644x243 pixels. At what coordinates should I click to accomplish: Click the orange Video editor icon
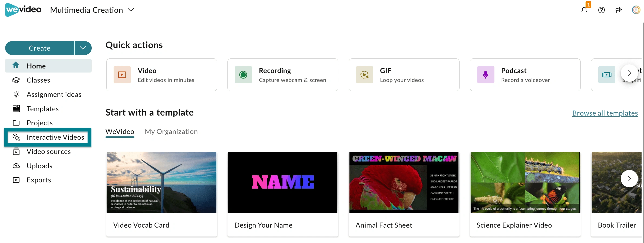click(x=122, y=75)
